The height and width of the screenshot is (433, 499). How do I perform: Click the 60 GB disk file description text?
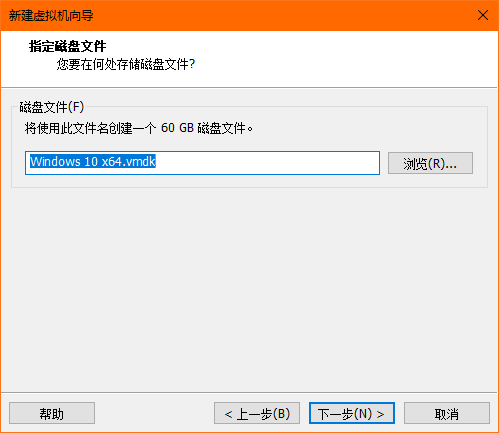click(x=139, y=128)
